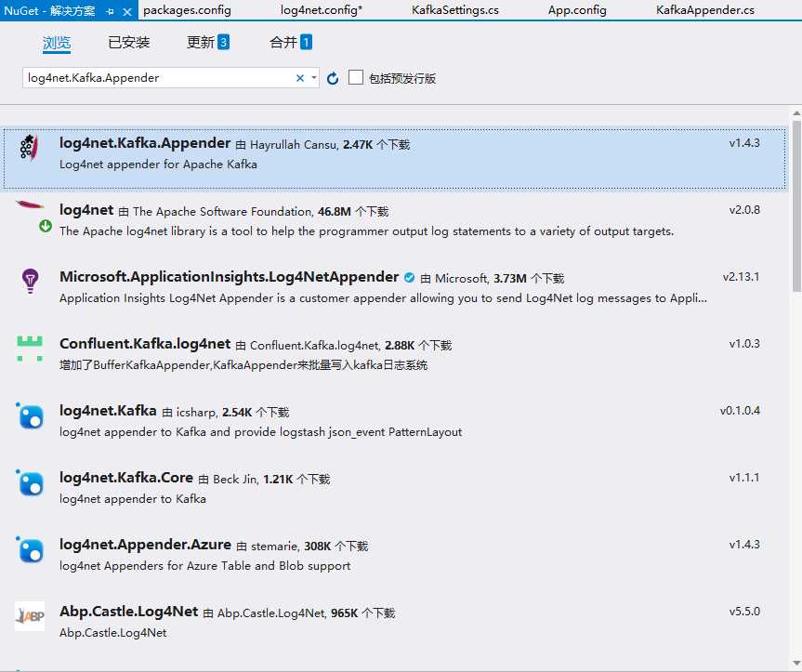
Task: Open the Consolidate (合并) tab
Action: coord(291,43)
